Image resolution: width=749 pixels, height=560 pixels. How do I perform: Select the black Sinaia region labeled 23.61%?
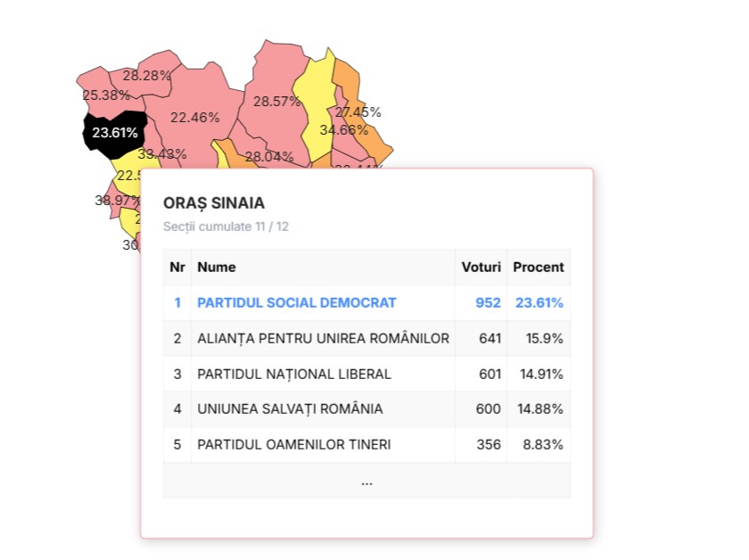click(x=114, y=133)
